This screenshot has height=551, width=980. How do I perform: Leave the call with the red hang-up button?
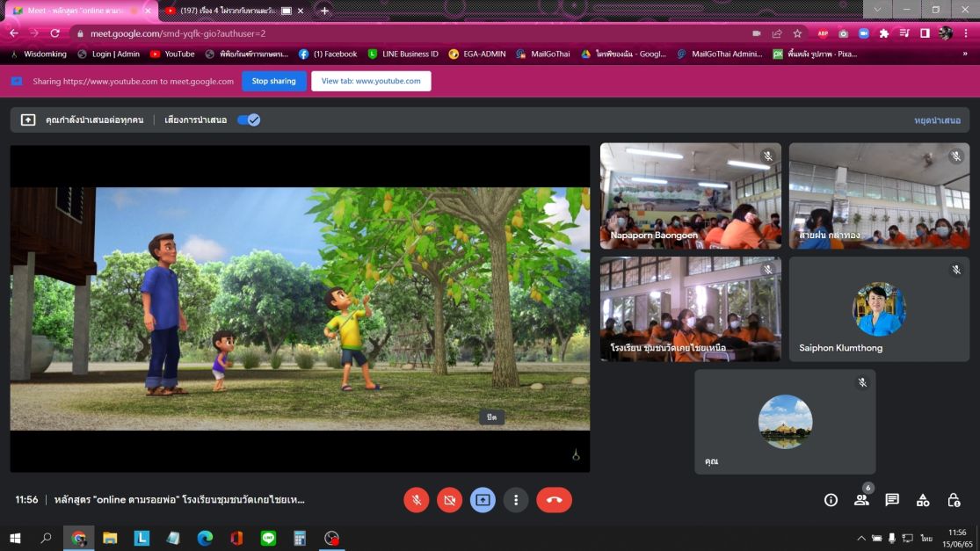pyautogui.click(x=554, y=500)
